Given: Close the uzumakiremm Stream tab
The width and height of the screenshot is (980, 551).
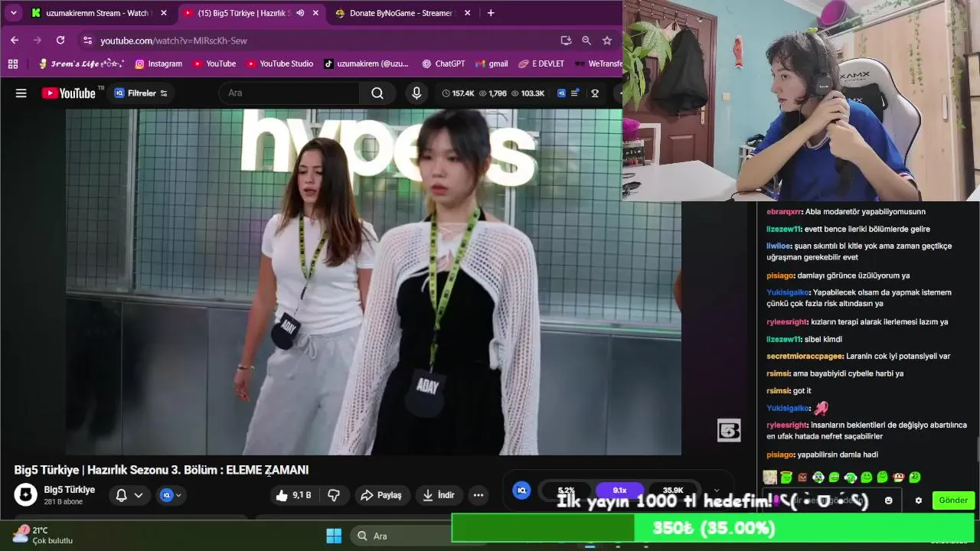Looking at the screenshot, I should pos(163,13).
